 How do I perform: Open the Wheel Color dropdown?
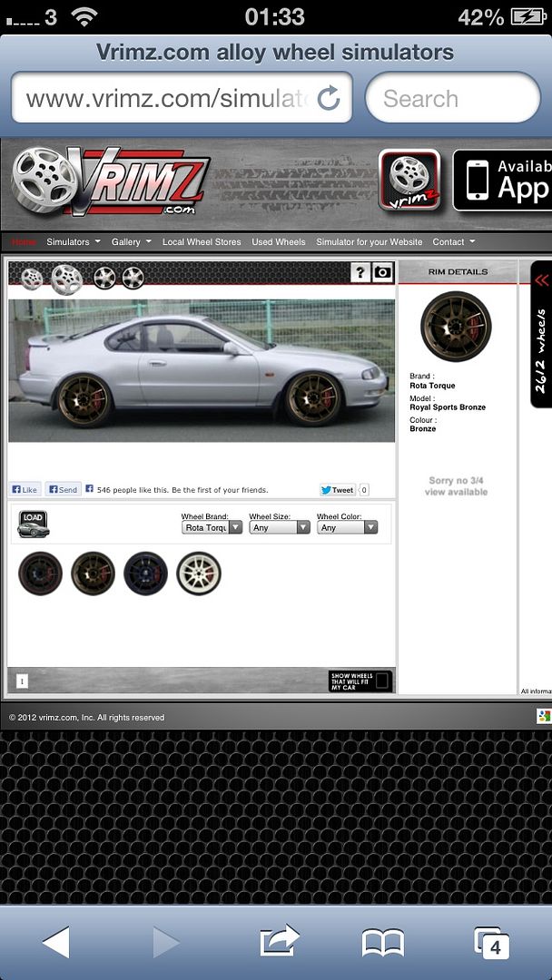point(347,527)
